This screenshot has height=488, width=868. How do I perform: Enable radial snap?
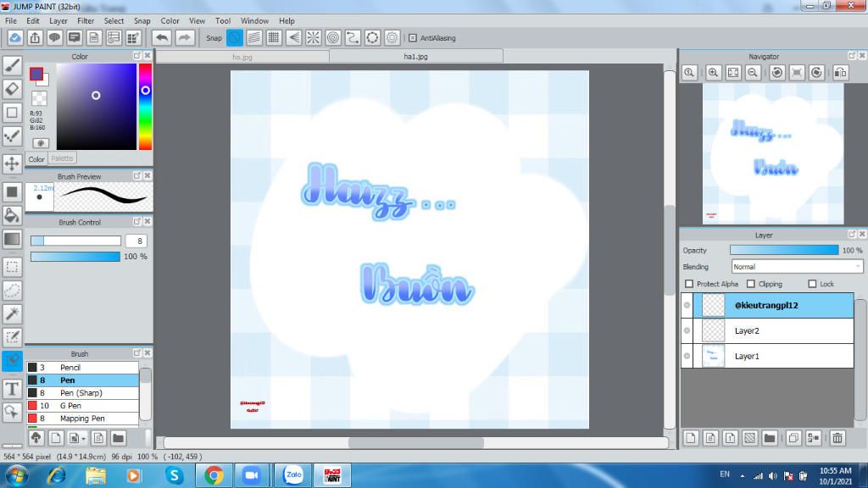(x=314, y=37)
